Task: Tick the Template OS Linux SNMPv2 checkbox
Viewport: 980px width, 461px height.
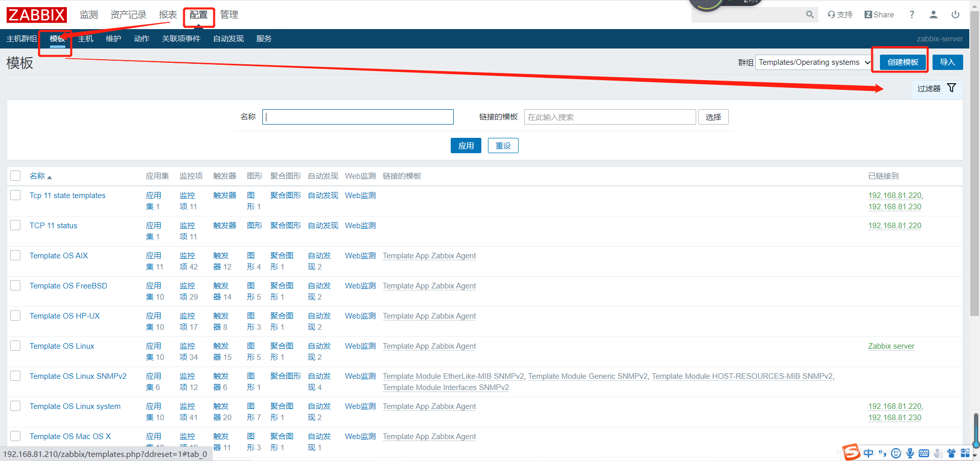Action: coord(15,376)
